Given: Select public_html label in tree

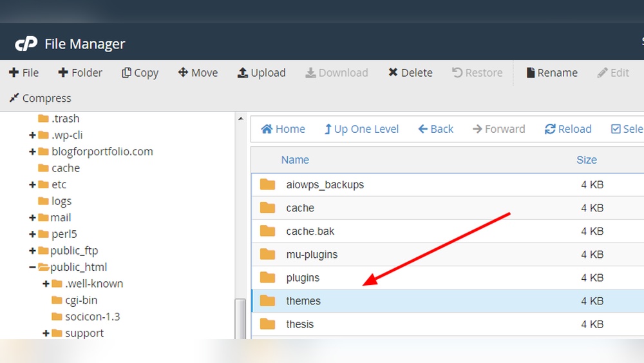Looking at the screenshot, I should pos(79,267).
